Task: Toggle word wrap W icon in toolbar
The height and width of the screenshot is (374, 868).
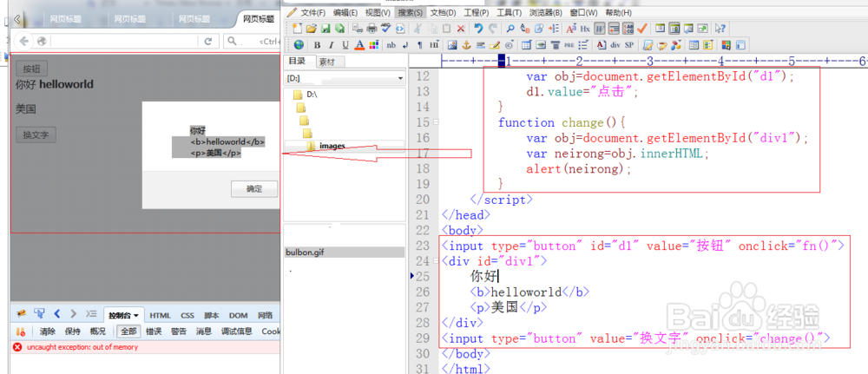Action: tap(600, 29)
